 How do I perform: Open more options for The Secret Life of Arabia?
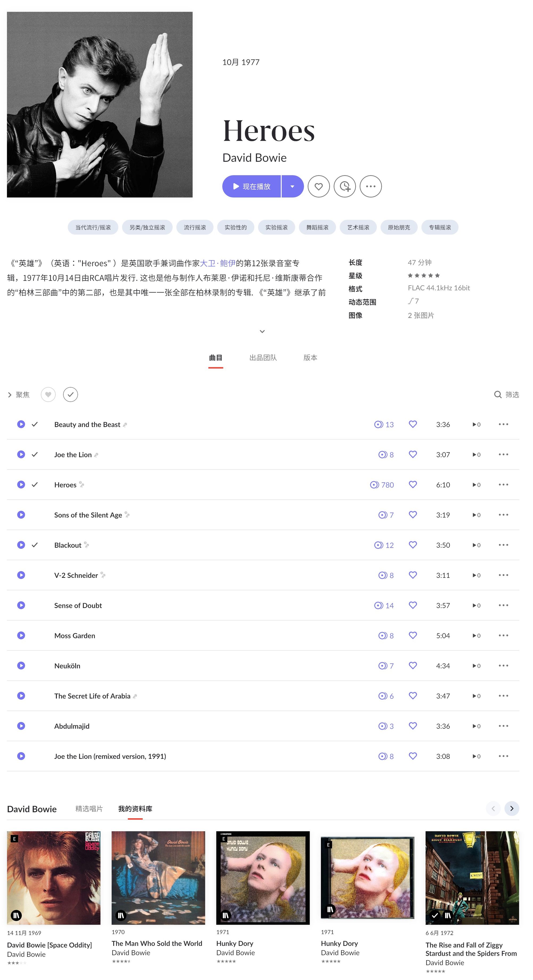[503, 695]
